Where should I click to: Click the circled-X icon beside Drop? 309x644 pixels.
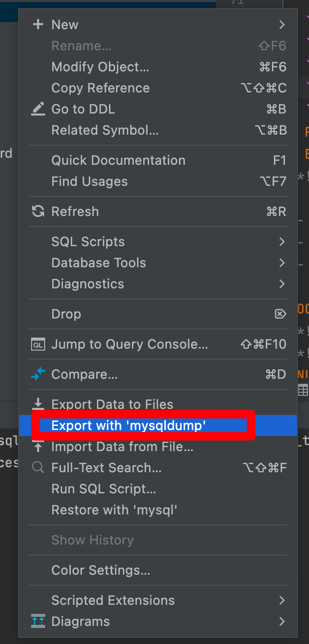280,313
